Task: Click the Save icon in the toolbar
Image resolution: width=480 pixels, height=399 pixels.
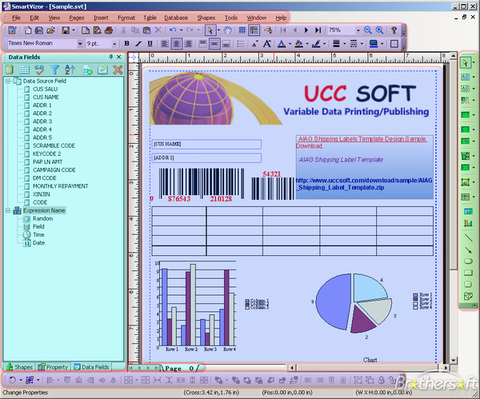Action: pos(66,30)
